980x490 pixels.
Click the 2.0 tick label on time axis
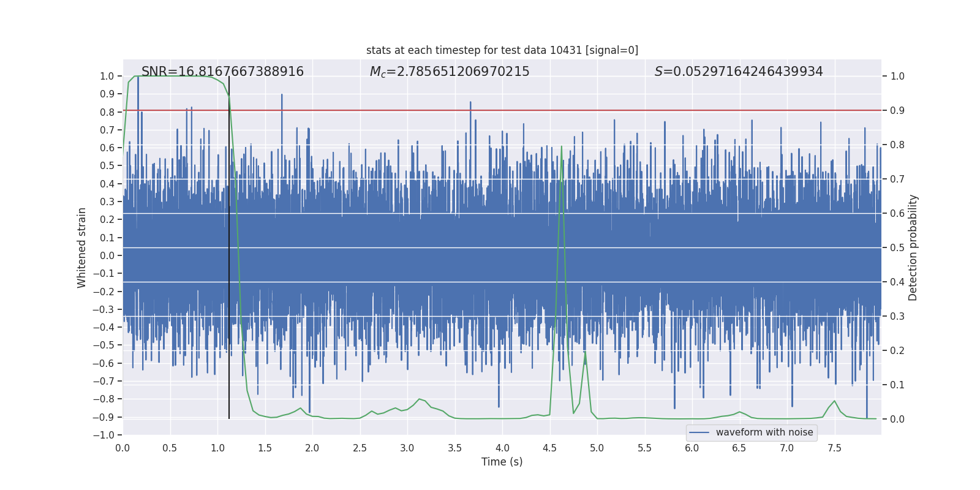[x=312, y=448]
